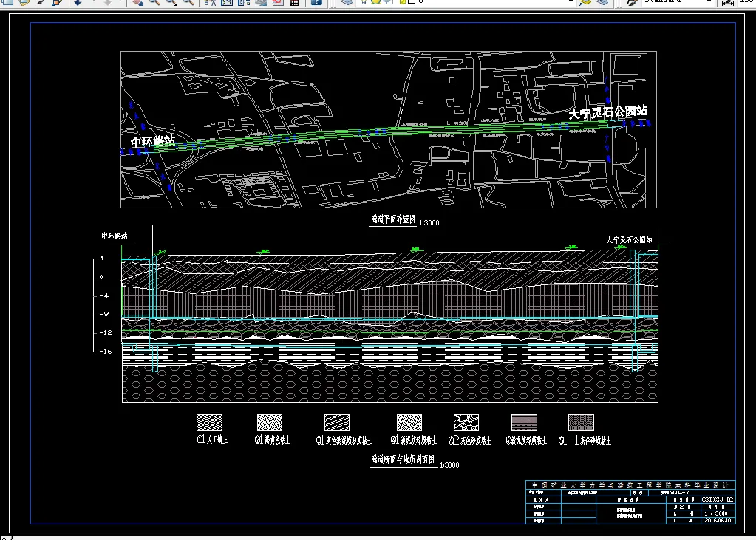The width and height of the screenshot is (756, 540).
Task: Click the ②1 褐黄色黏土 legend label
Action: point(273,440)
